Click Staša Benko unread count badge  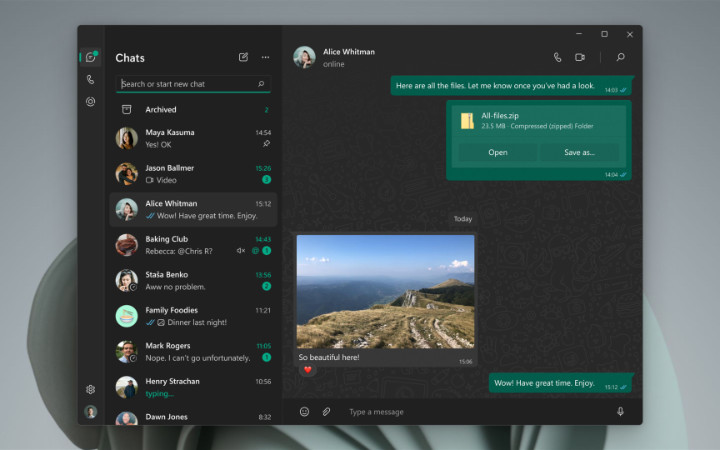(266, 286)
